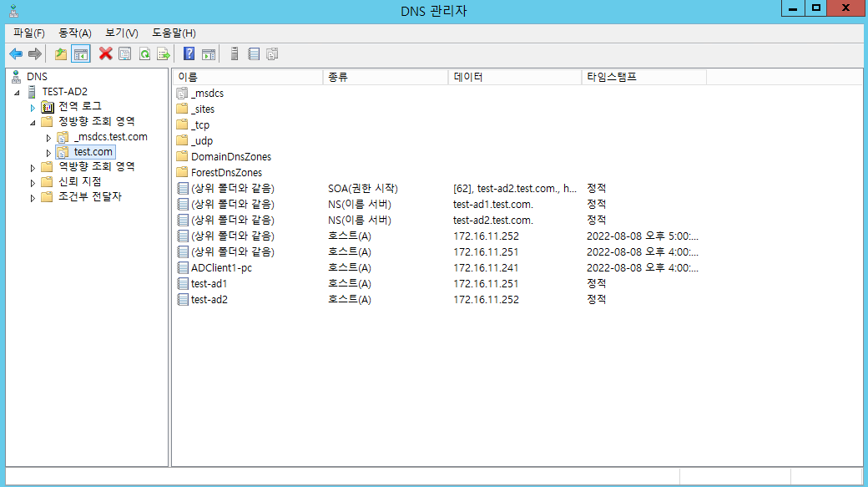Click the New Record notebook toolbar icon
The height and width of the screenshot is (487, 868).
coord(254,53)
